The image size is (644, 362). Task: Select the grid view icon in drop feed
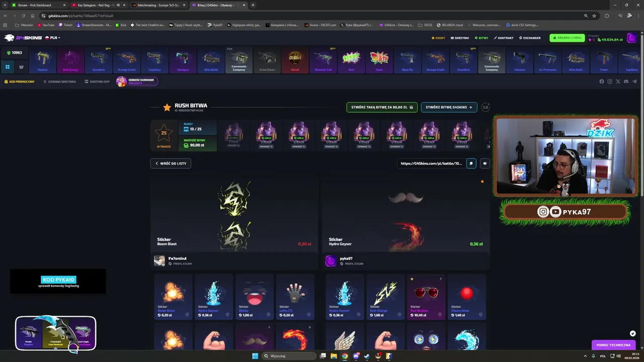click(8, 66)
